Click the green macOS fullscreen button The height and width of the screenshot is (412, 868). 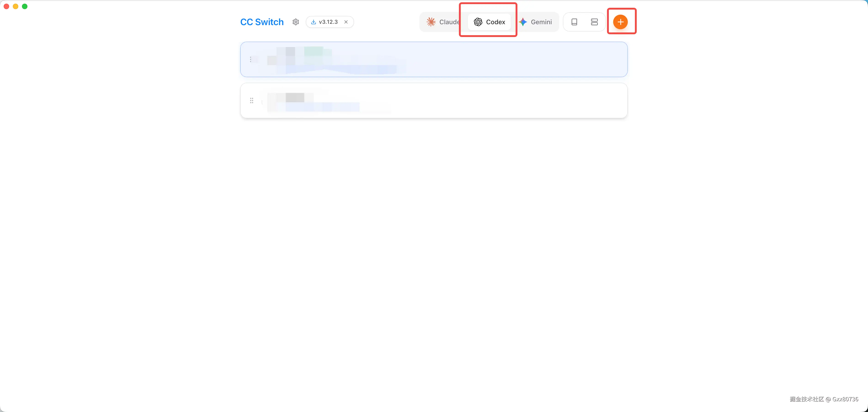coord(25,6)
